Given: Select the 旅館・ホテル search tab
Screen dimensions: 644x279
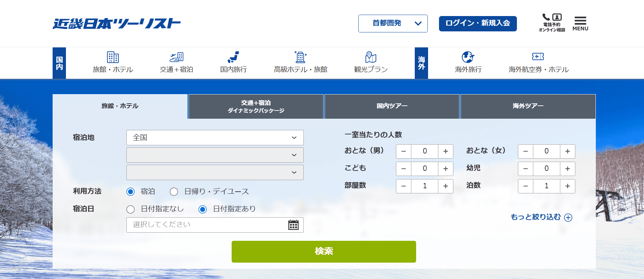Looking at the screenshot, I should tap(120, 106).
